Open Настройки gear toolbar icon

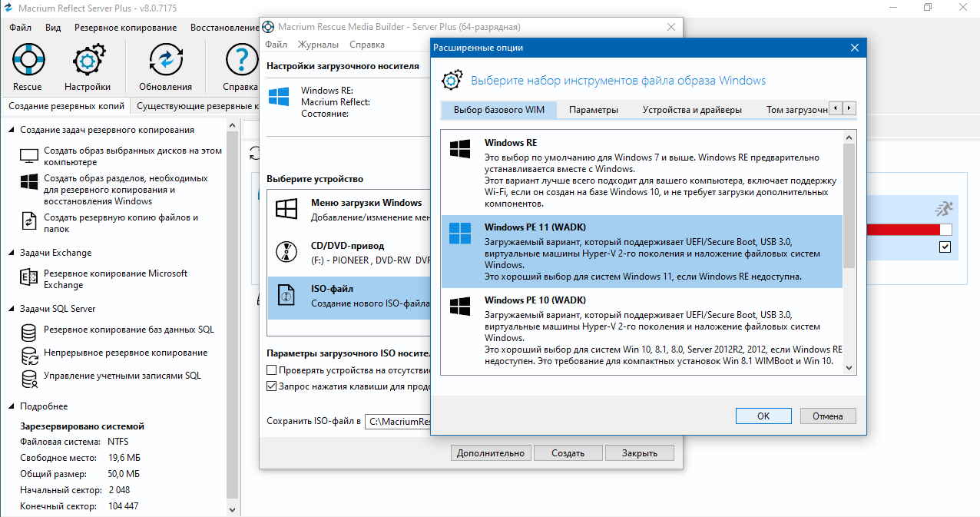coord(88,60)
